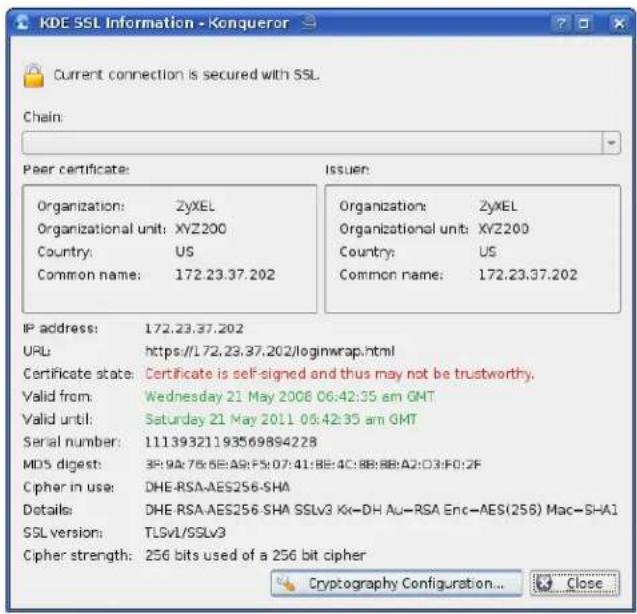This screenshot has height=614, width=637.
Task: Click the Chain combo box field
Action: tap(321, 143)
